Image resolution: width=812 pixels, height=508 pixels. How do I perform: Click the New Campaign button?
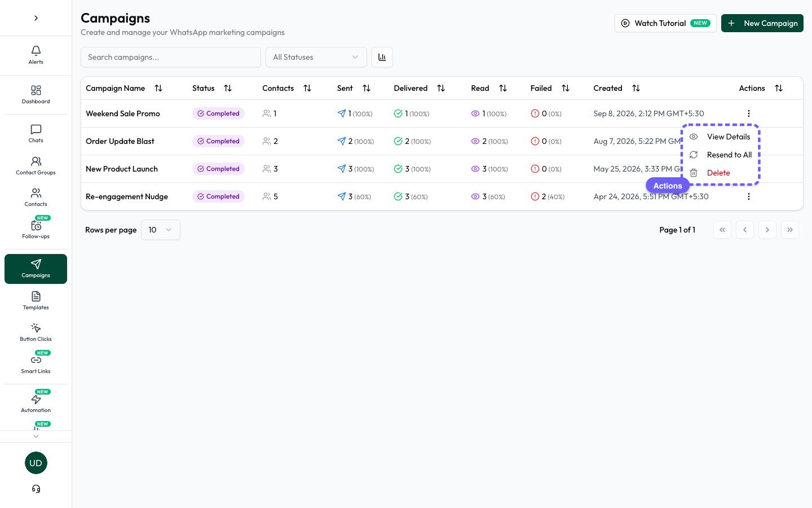pyautogui.click(x=762, y=23)
